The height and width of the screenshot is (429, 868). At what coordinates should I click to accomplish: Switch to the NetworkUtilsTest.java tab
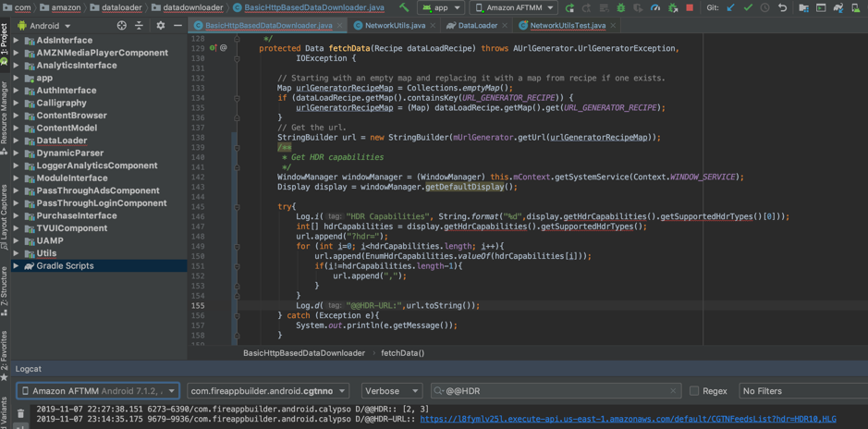tap(567, 26)
